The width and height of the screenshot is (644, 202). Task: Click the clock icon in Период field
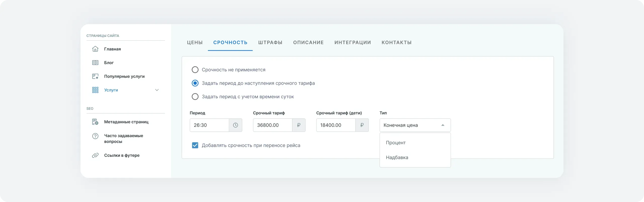coord(235,125)
